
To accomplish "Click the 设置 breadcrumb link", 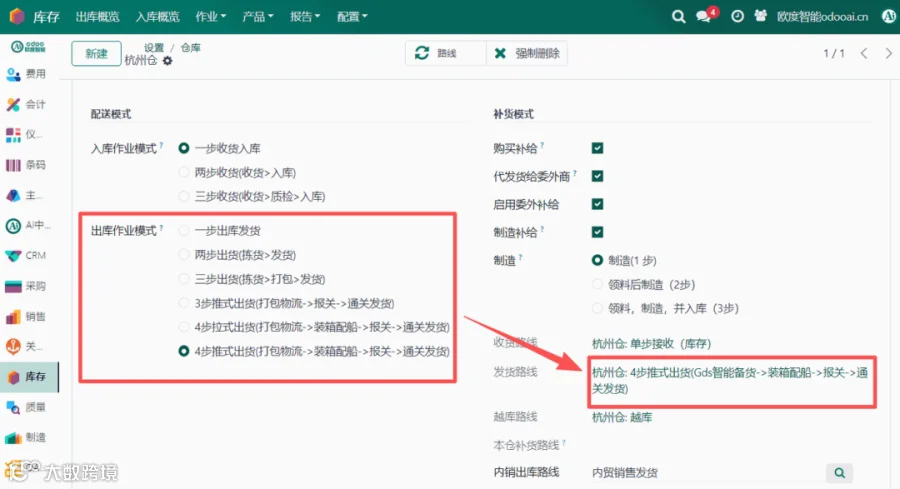I will pyautogui.click(x=154, y=48).
